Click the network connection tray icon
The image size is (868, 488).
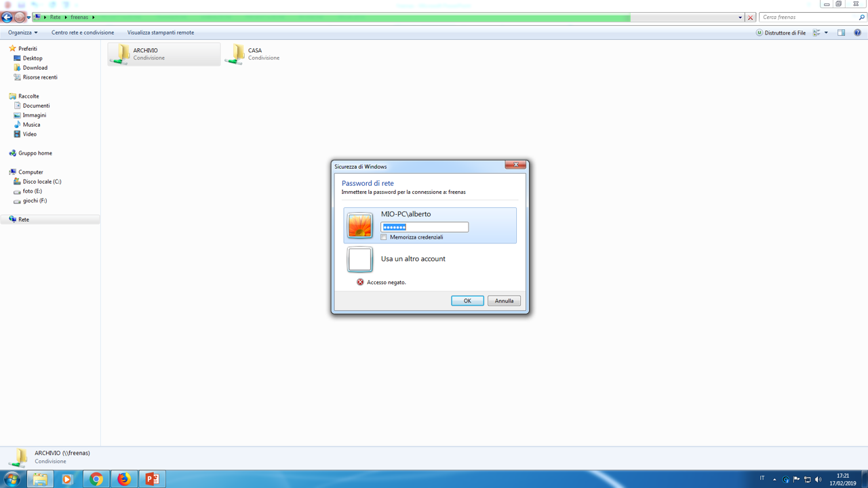(807, 480)
